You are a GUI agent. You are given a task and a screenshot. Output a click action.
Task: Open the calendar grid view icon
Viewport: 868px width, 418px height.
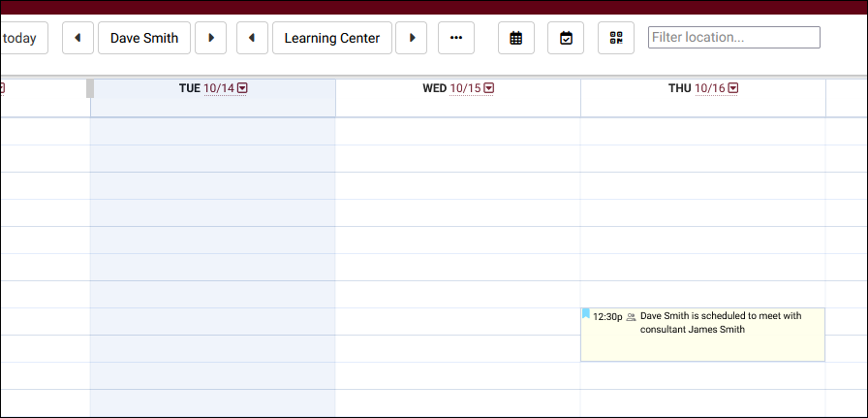pyautogui.click(x=516, y=38)
